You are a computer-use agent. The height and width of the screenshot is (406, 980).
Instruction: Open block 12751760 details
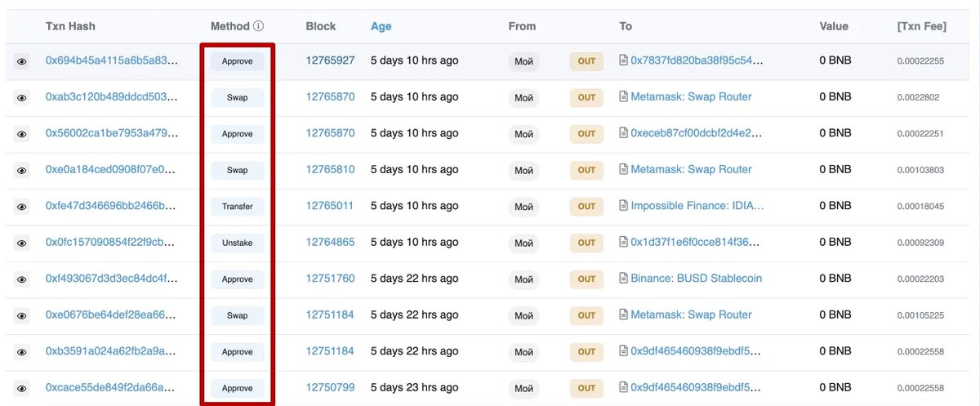pos(330,279)
